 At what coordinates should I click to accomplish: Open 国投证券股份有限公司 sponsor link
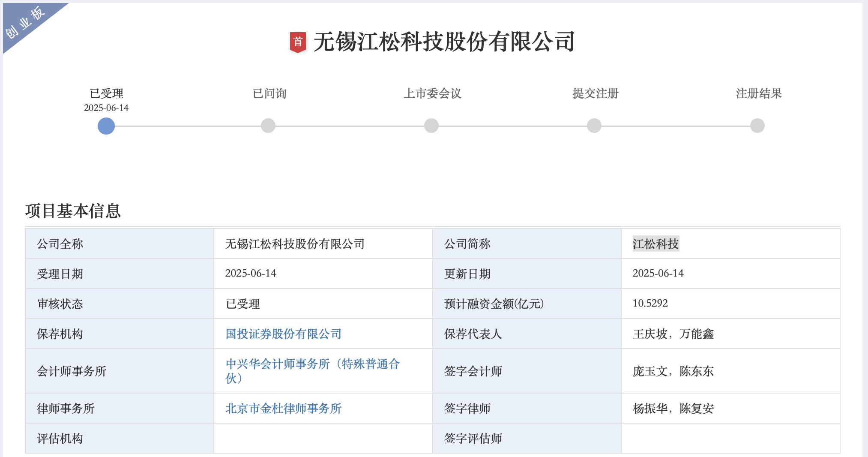pyautogui.click(x=283, y=334)
